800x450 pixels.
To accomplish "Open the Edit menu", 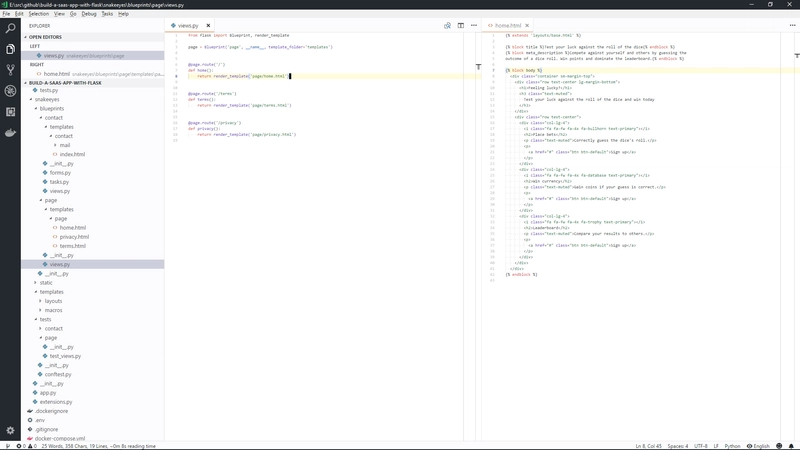I will click(19, 14).
